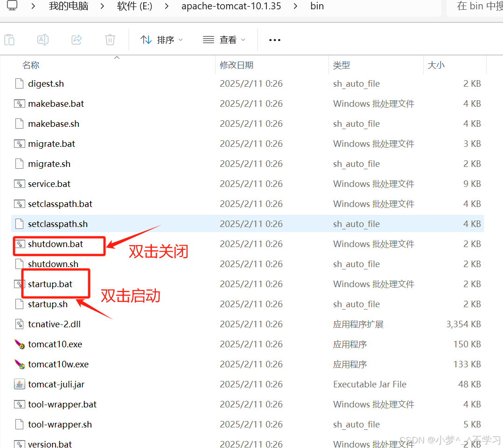The height and width of the screenshot is (448, 503).
Task: Click the tcnative-2.dll file icon
Action: [x=20, y=324]
